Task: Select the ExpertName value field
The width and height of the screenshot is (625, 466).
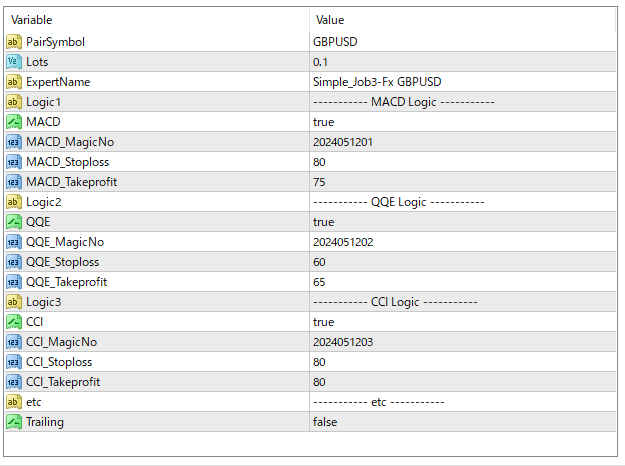Action: [377, 82]
